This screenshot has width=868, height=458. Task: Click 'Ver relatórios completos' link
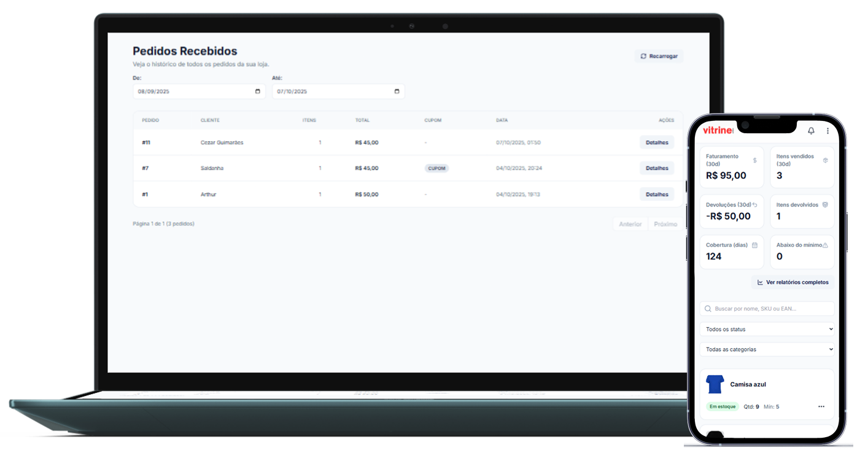pos(792,282)
